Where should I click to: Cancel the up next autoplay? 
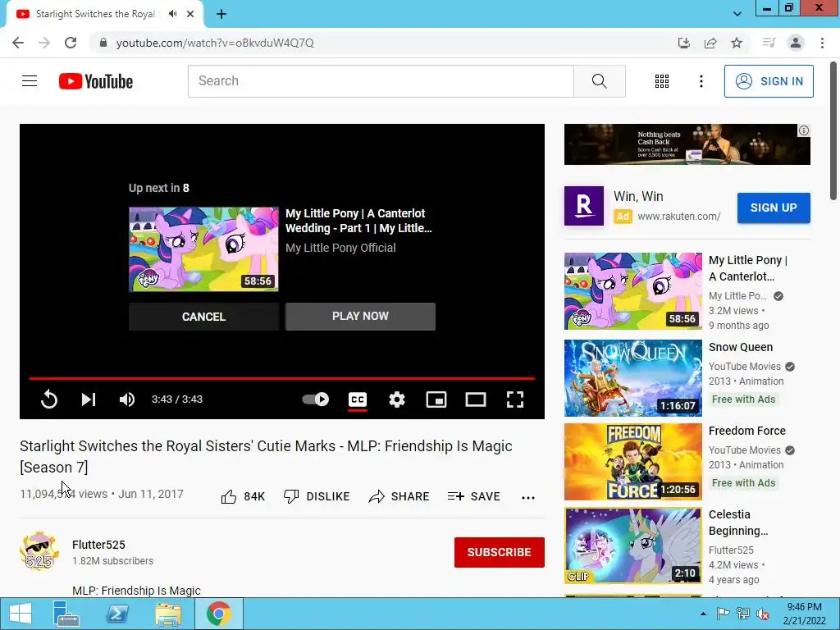(x=203, y=317)
